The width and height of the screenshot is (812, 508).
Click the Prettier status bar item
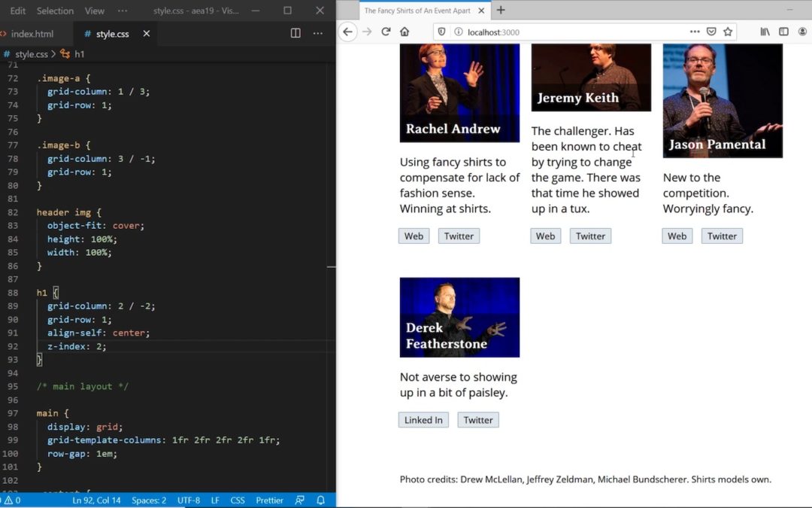[269, 500]
